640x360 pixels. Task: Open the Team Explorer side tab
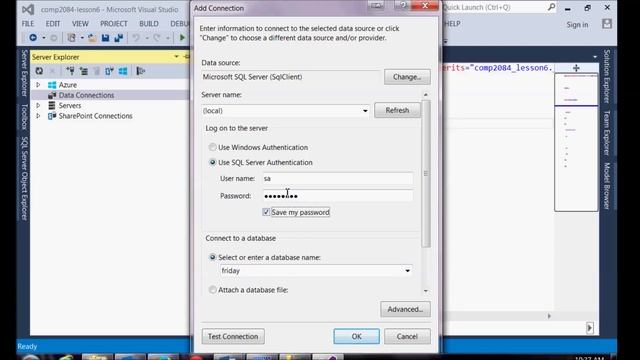pos(607,133)
